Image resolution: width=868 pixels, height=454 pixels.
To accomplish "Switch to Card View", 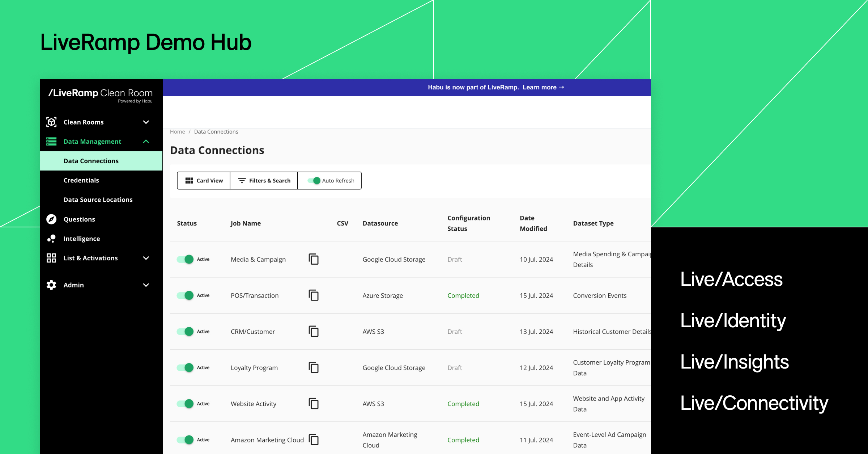I will (x=203, y=180).
